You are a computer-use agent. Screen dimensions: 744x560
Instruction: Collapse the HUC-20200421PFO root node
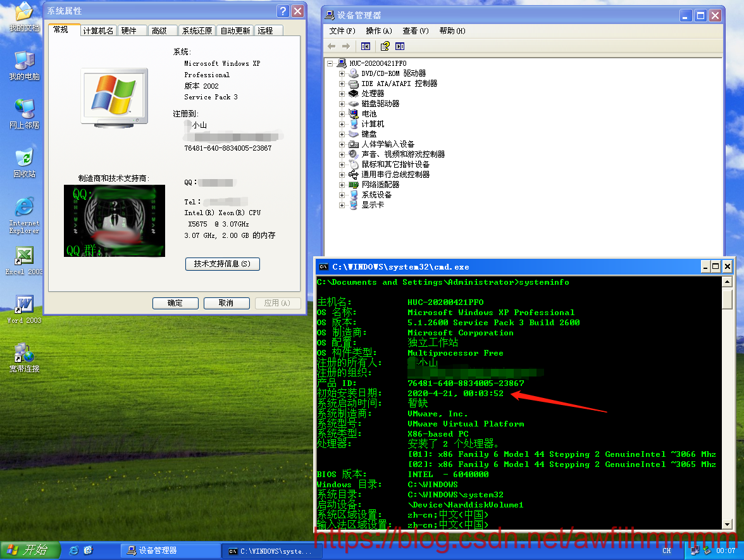(330, 63)
